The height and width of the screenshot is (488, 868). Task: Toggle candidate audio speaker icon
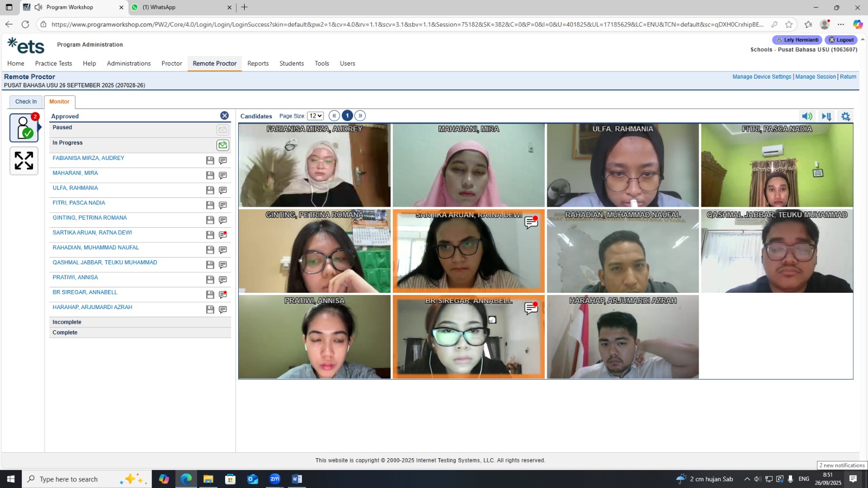pos(807,116)
